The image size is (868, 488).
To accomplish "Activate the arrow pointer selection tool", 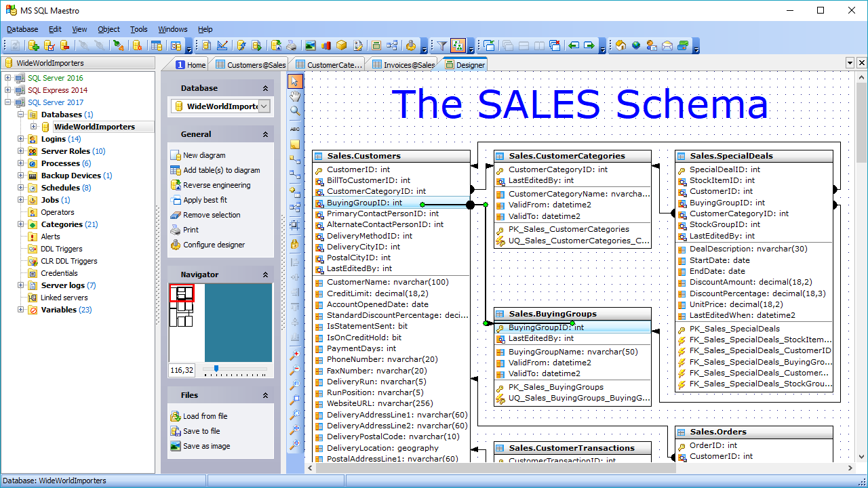I will coord(295,81).
